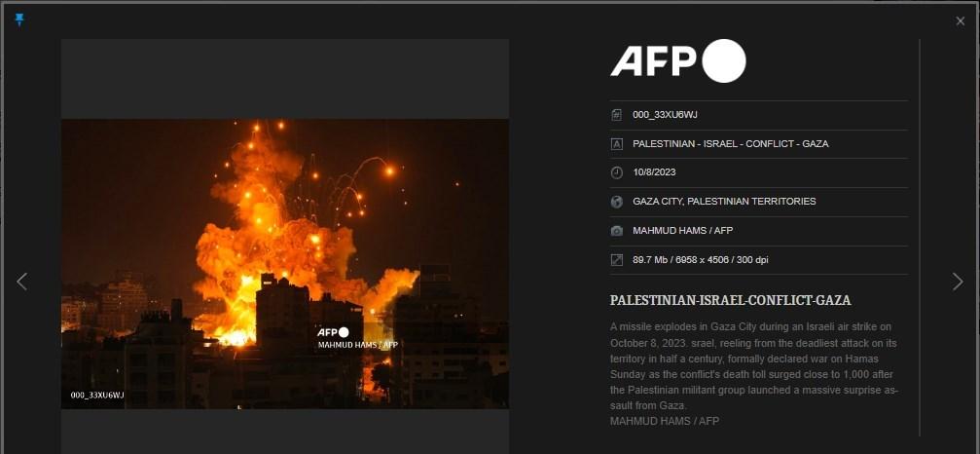Click the PALESTINIAN - ISRAEL - CONFLICT - GAZA slug

pos(731,144)
